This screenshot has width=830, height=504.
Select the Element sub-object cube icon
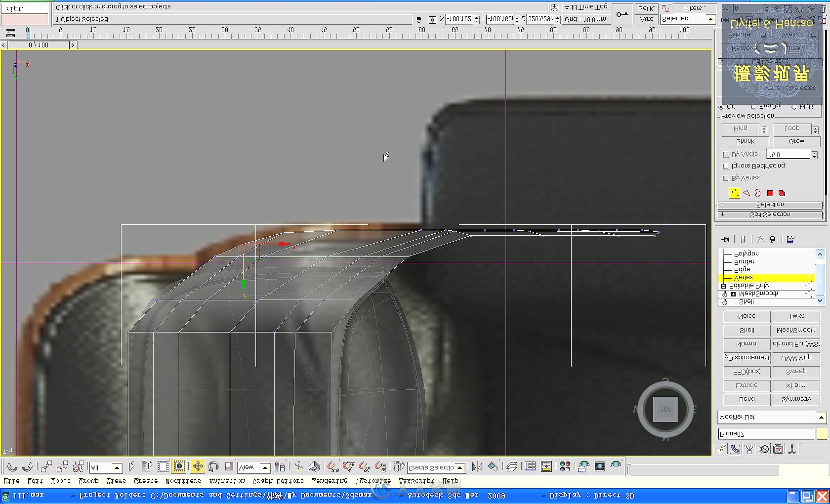(x=782, y=193)
